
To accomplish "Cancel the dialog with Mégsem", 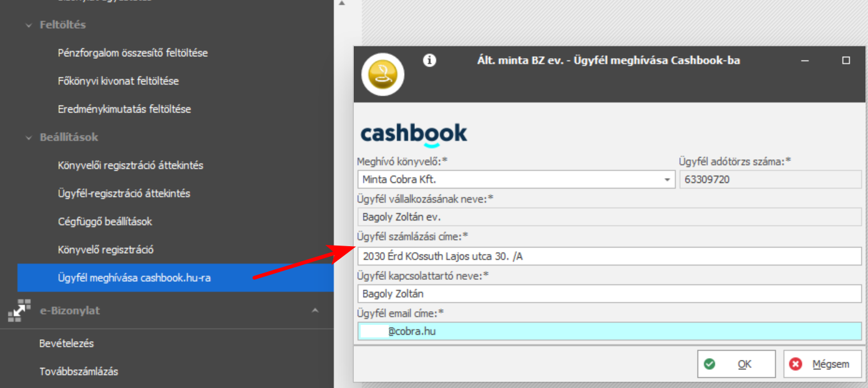I will tap(822, 364).
